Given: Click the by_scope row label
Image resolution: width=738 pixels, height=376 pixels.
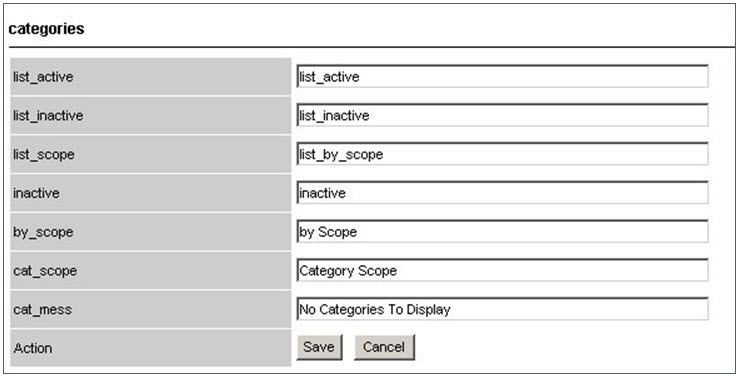Looking at the screenshot, I should (x=43, y=232).
